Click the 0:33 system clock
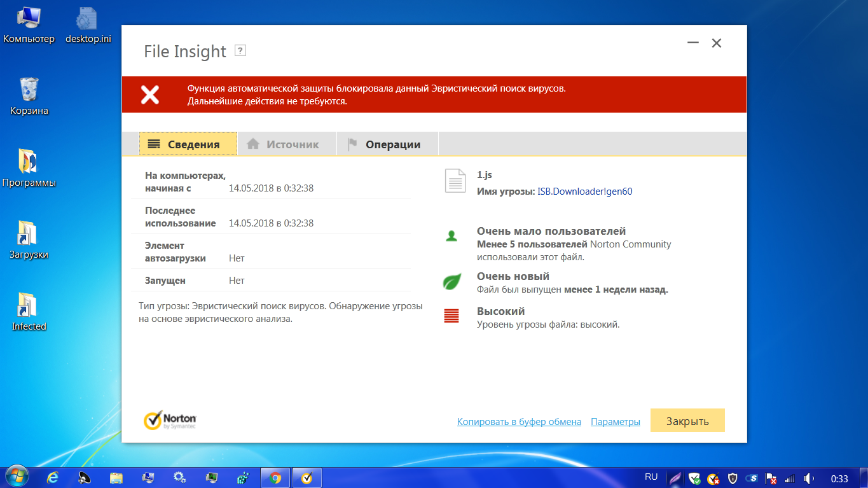This screenshot has width=868, height=488. pos(840,478)
